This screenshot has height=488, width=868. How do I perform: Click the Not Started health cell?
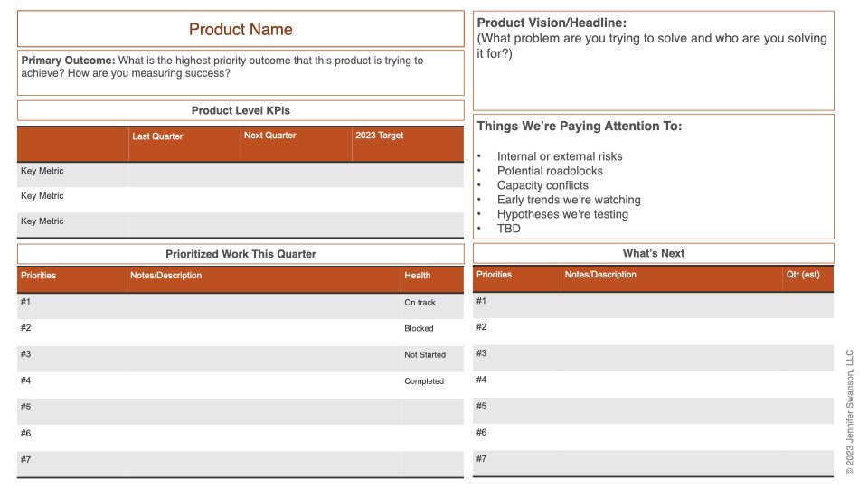[x=425, y=355]
